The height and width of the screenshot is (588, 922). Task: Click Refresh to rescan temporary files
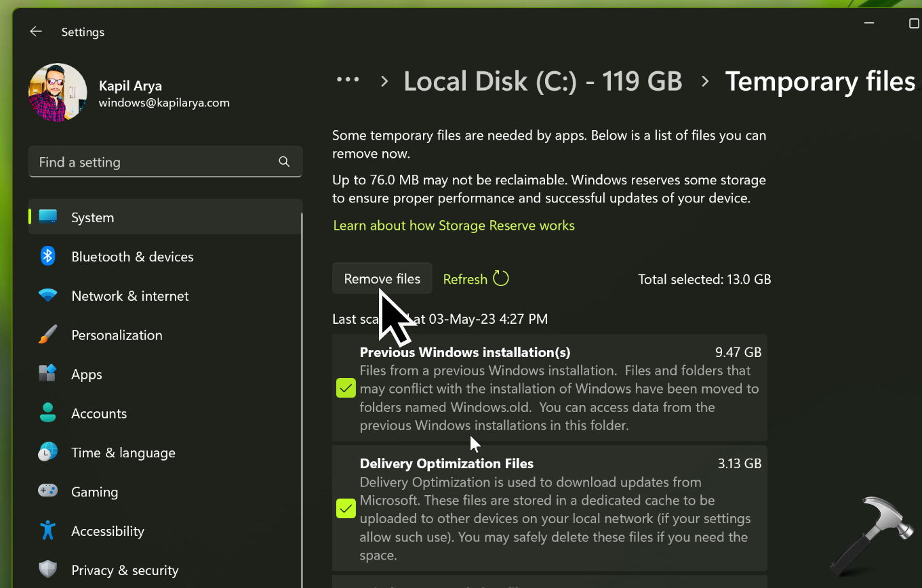475,279
